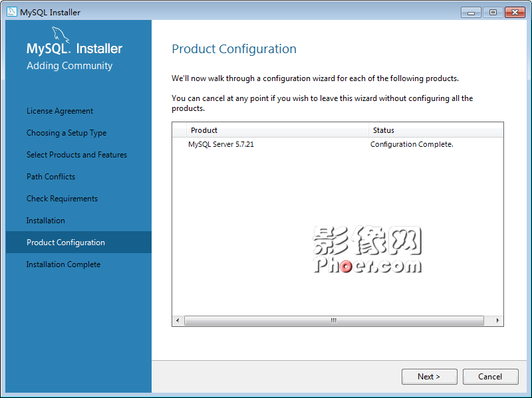The width and height of the screenshot is (532, 398).
Task: Click the horizontal scrollbar thumb
Action: tap(334, 320)
